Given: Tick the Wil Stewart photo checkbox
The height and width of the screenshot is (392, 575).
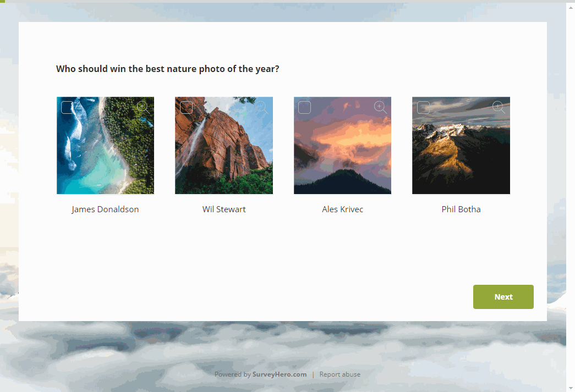Looking at the screenshot, I should click(x=186, y=108).
